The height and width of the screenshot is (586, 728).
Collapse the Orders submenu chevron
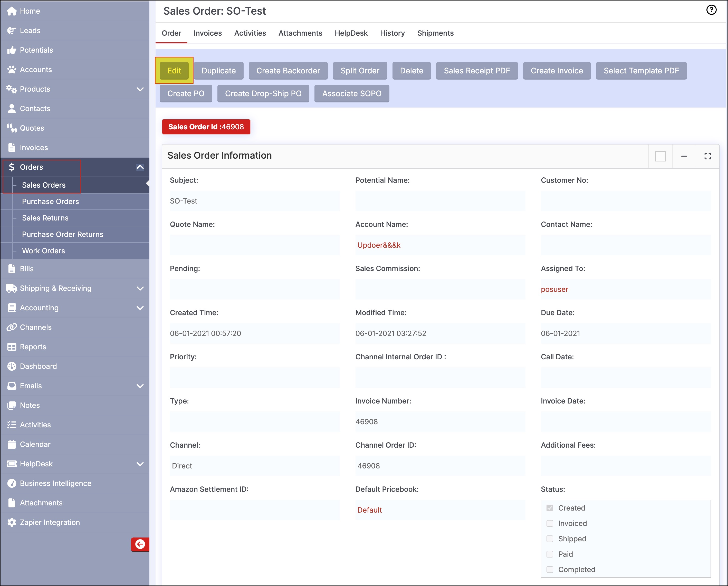pos(140,167)
